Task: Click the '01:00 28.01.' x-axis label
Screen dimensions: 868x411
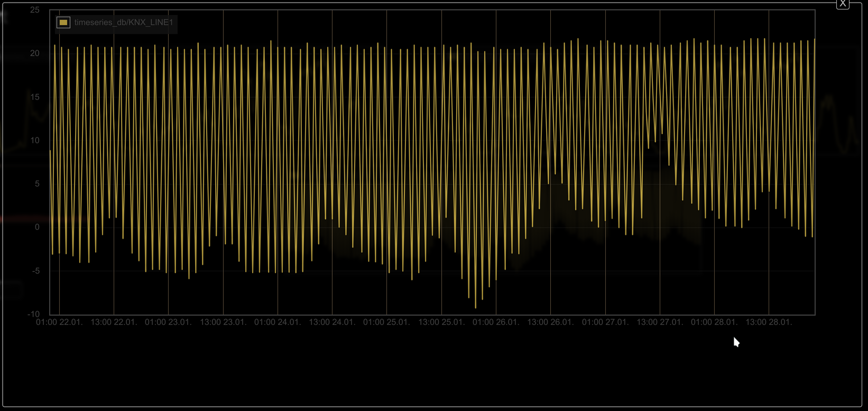Action: 714,322
